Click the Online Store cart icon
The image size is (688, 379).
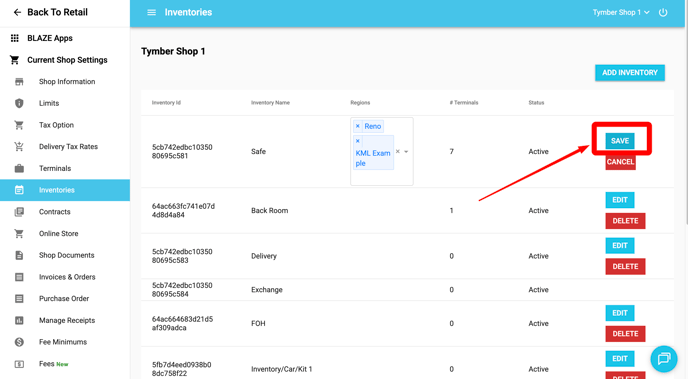point(19,233)
